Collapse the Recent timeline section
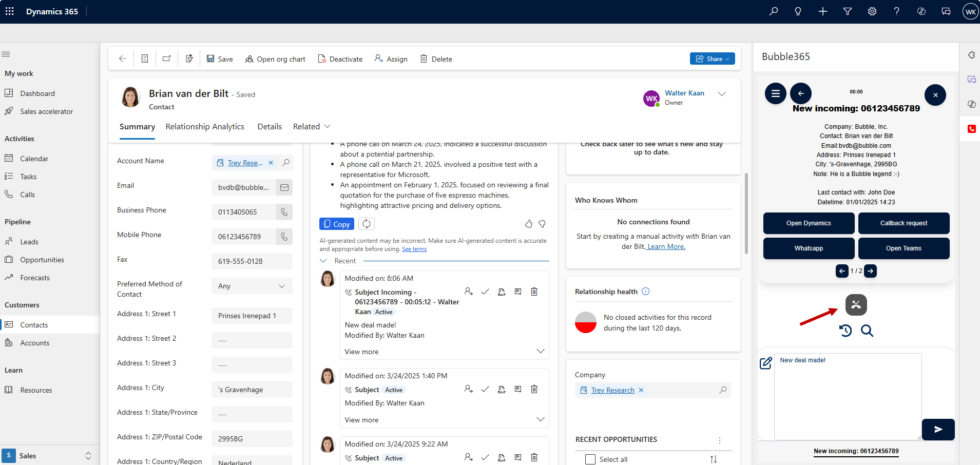Image resolution: width=980 pixels, height=465 pixels. tap(323, 261)
